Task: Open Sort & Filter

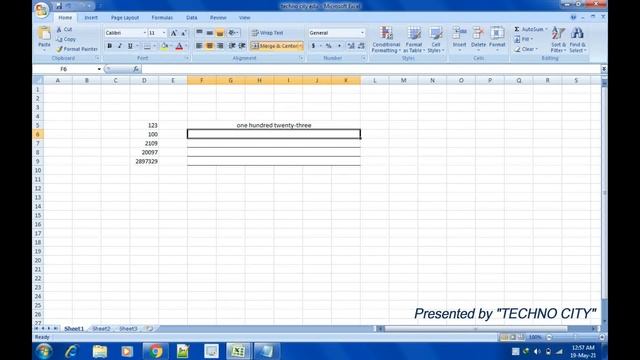Action: point(558,39)
